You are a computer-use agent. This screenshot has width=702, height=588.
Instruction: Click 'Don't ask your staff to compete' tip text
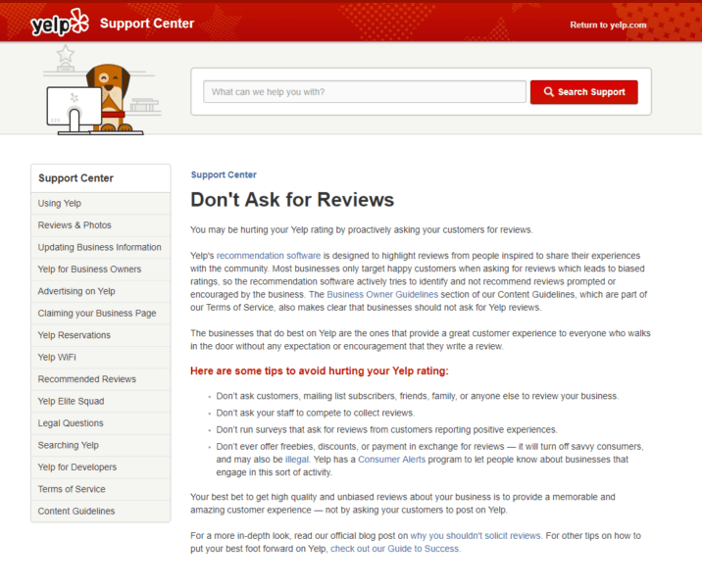pyautogui.click(x=316, y=413)
